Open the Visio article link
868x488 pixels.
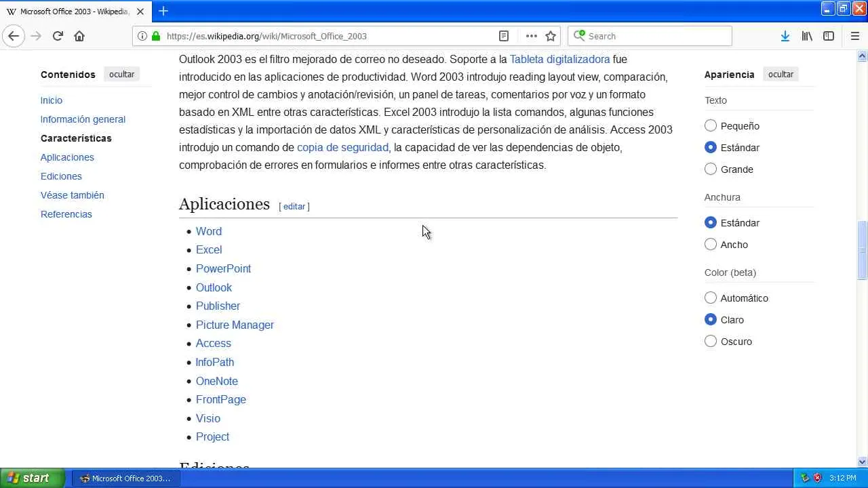(208, 418)
